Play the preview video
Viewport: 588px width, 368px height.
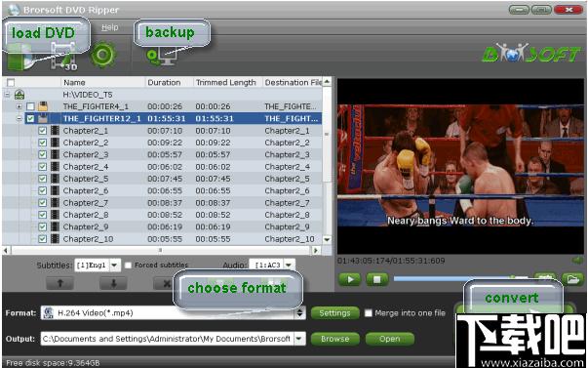pyautogui.click(x=350, y=279)
